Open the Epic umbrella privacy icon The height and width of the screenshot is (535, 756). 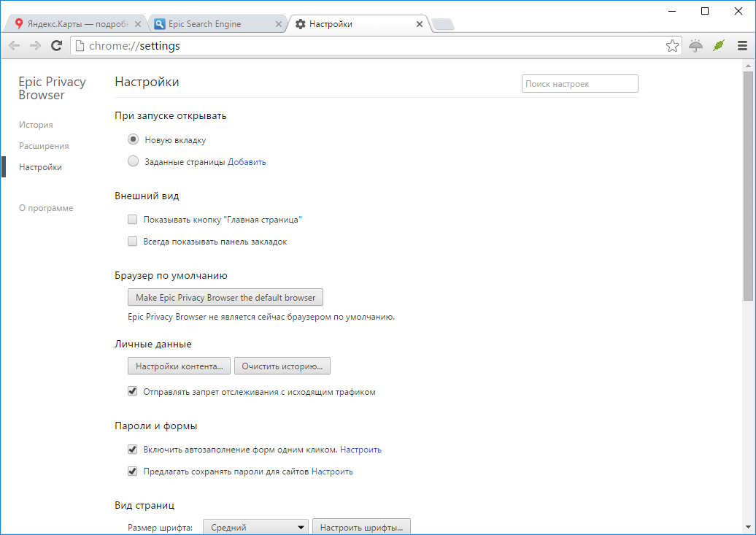coord(695,46)
